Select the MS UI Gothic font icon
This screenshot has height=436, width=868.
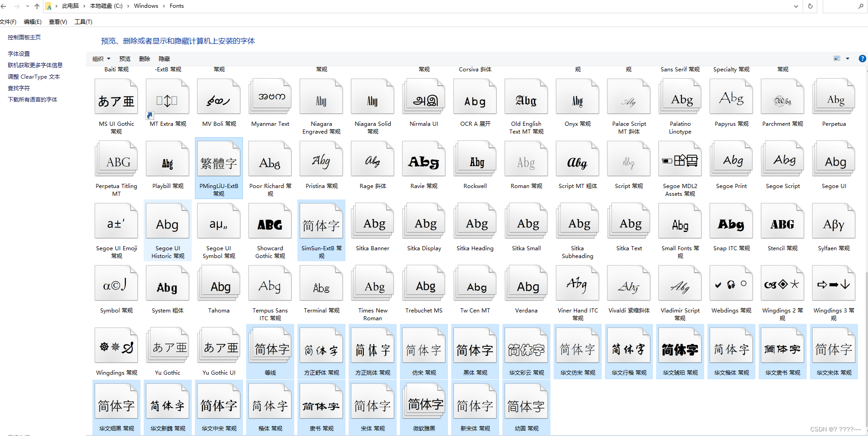[x=116, y=97]
